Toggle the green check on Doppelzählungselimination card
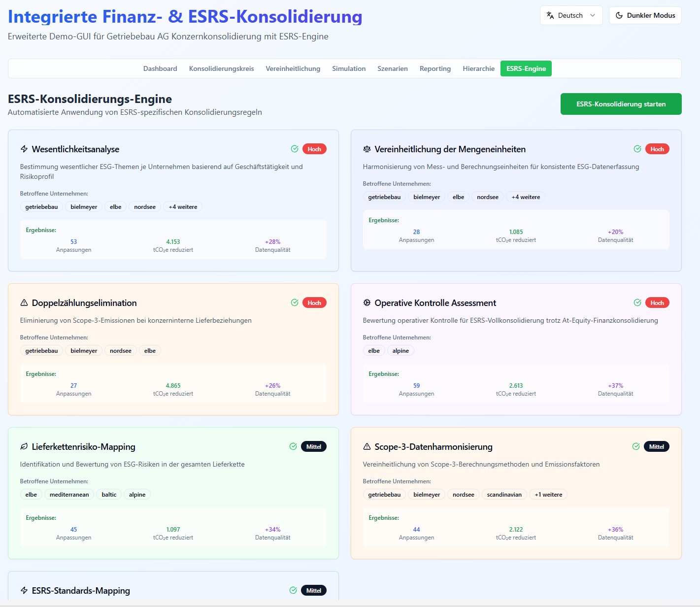Viewport: 700px width, 607px height. [x=295, y=303]
